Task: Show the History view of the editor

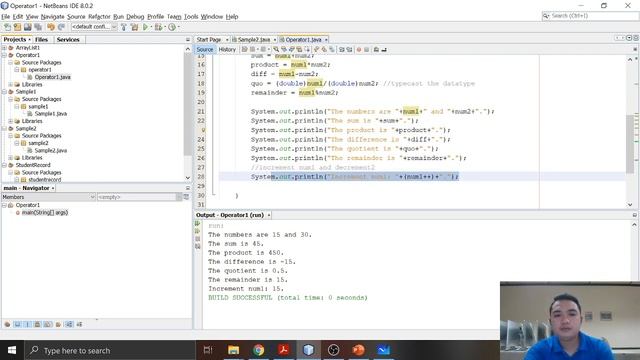Action: [x=227, y=49]
